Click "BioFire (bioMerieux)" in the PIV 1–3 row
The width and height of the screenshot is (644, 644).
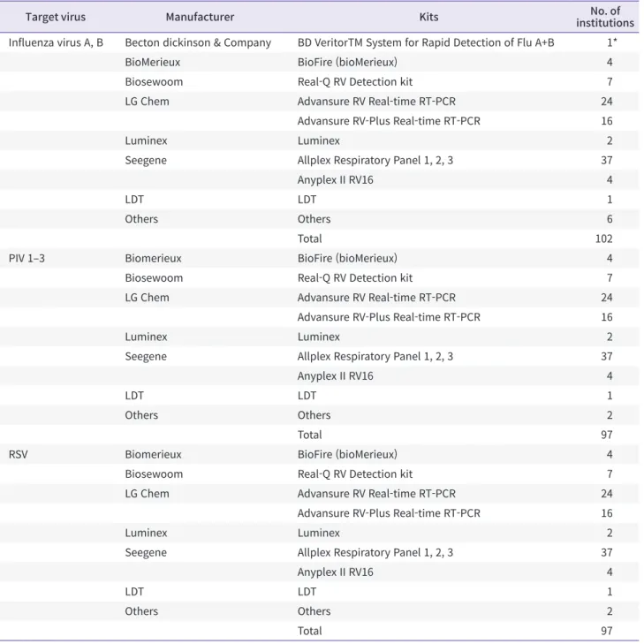click(347, 258)
